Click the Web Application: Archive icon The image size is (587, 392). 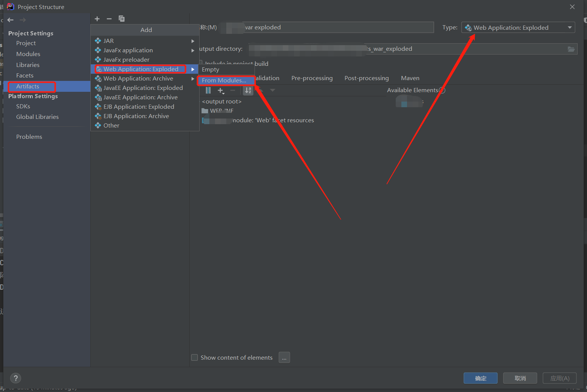click(x=98, y=78)
